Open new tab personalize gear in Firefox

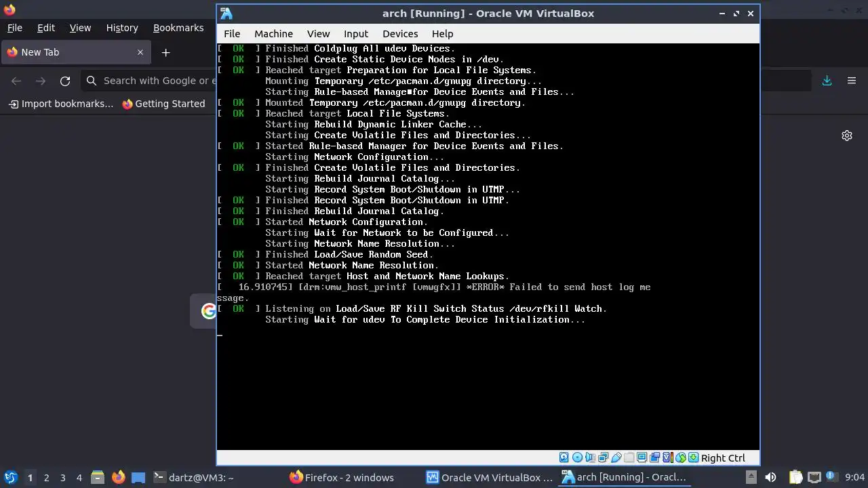click(847, 136)
